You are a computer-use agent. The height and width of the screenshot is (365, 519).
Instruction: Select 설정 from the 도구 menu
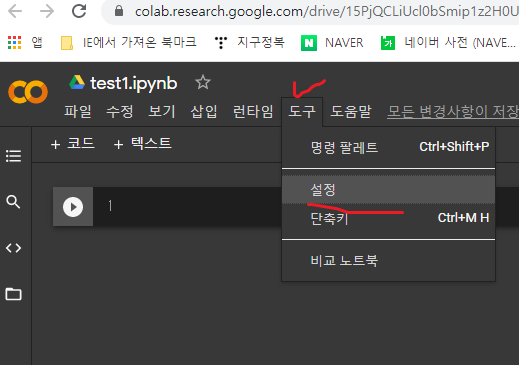point(388,189)
